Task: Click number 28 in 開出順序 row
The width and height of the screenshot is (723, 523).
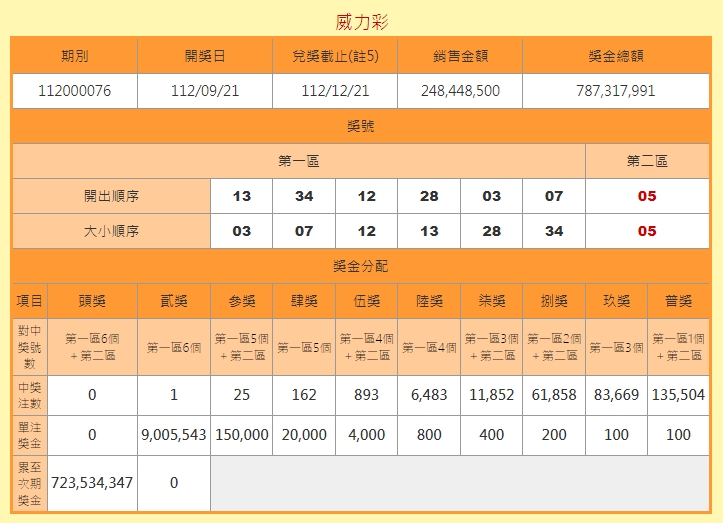Action: coord(429,196)
